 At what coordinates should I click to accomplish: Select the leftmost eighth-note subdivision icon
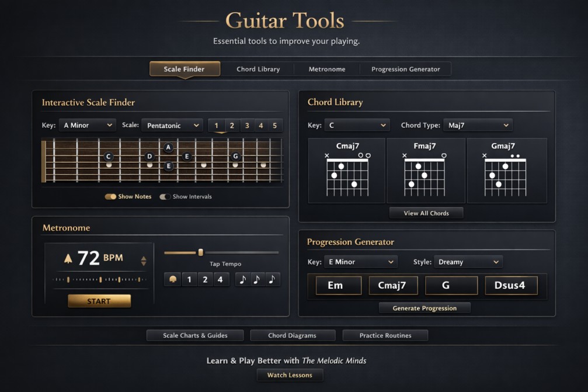tap(243, 279)
